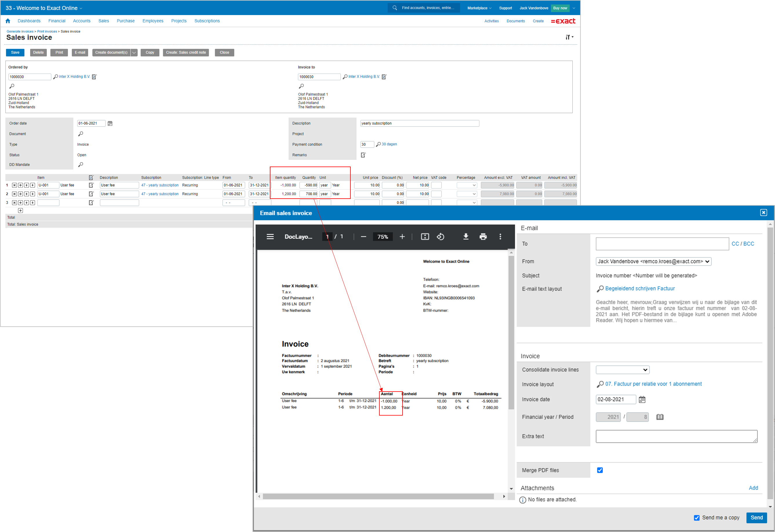This screenshot has width=775, height=532.
Task: Uncheck the Merge PDF files checkbox
Action: 600,470
